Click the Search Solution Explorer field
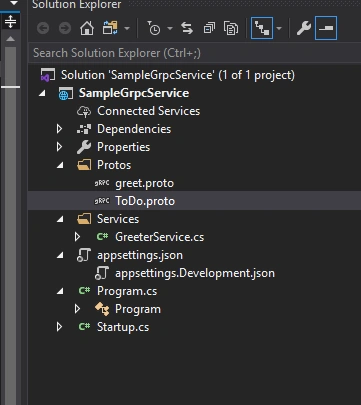The width and height of the screenshot is (361, 405). [x=195, y=53]
